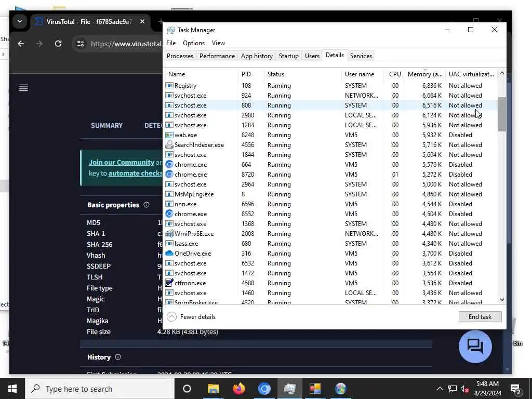Open VirusTotal hamburger menu icon
Image resolution: width=532 pixels, height=399 pixels.
pyautogui.click(x=23, y=88)
